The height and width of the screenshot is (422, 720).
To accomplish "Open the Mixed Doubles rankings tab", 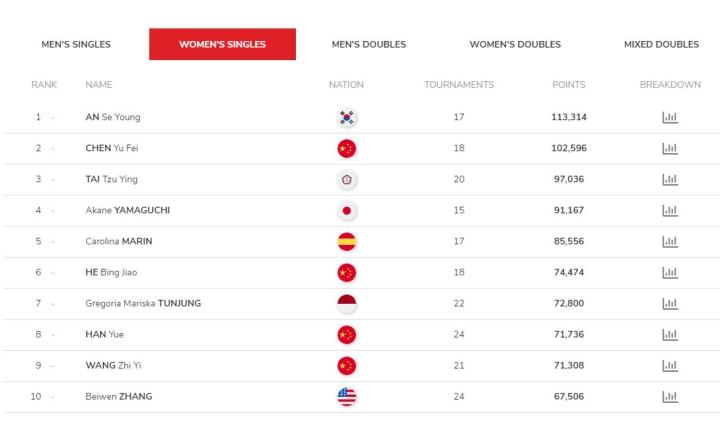I will 661,45.
